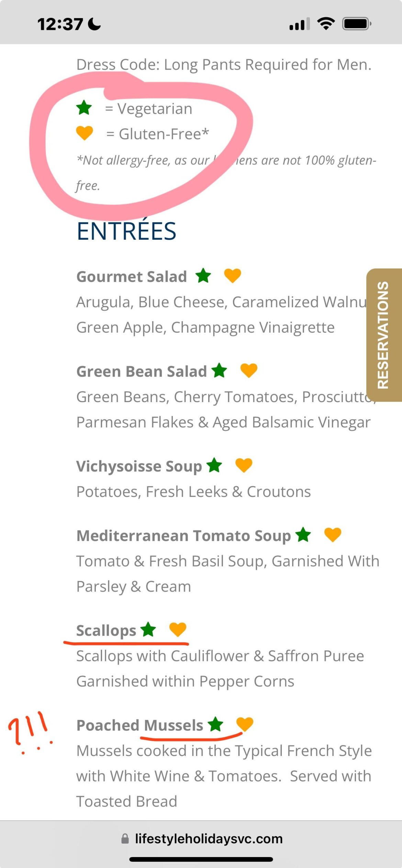Select the Poached Mussels dish title
Image resolution: width=402 pixels, height=868 pixels.
coord(140,725)
